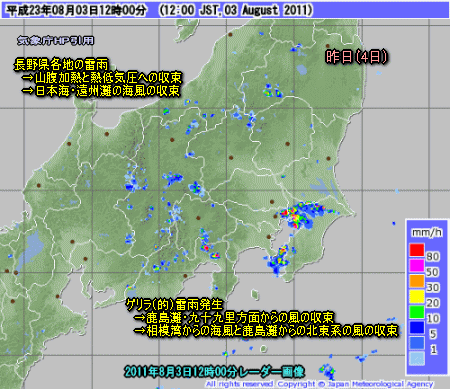
Task: Click the legend value 10
Action: pyautogui.click(x=433, y=318)
